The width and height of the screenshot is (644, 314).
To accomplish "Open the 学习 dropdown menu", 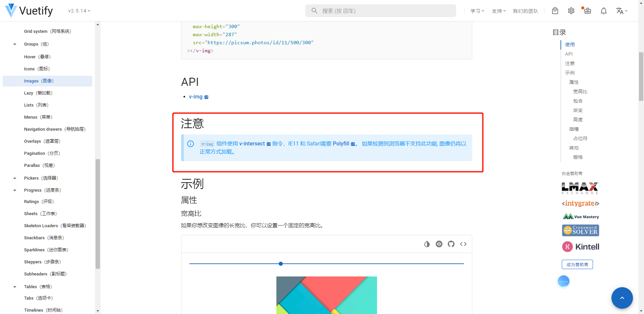I will pos(477,11).
